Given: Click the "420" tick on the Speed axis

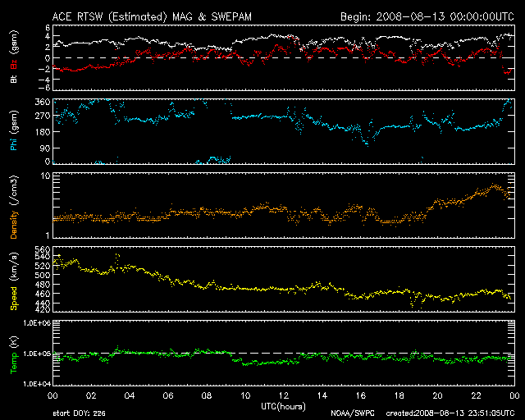Looking at the screenshot, I should coord(43,308).
